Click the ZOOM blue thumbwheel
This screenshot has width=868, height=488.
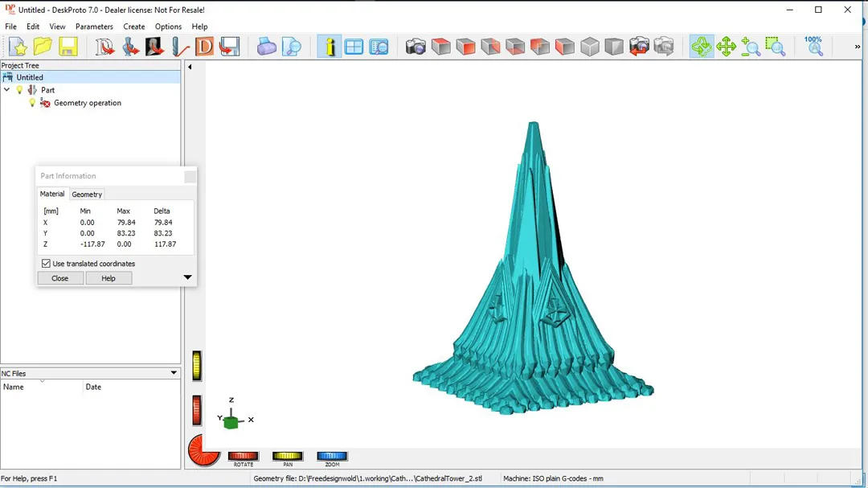pos(332,456)
